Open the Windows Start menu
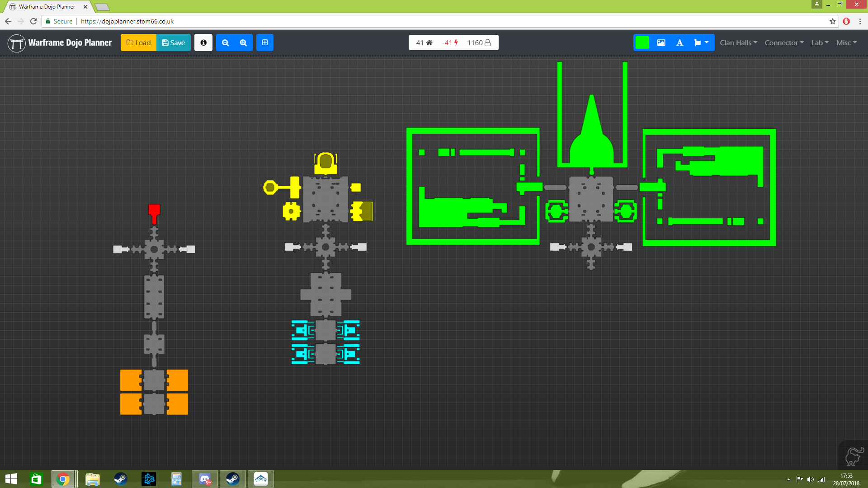Image resolution: width=868 pixels, height=488 pixels. pyautogui.click(x=11, y=479)
